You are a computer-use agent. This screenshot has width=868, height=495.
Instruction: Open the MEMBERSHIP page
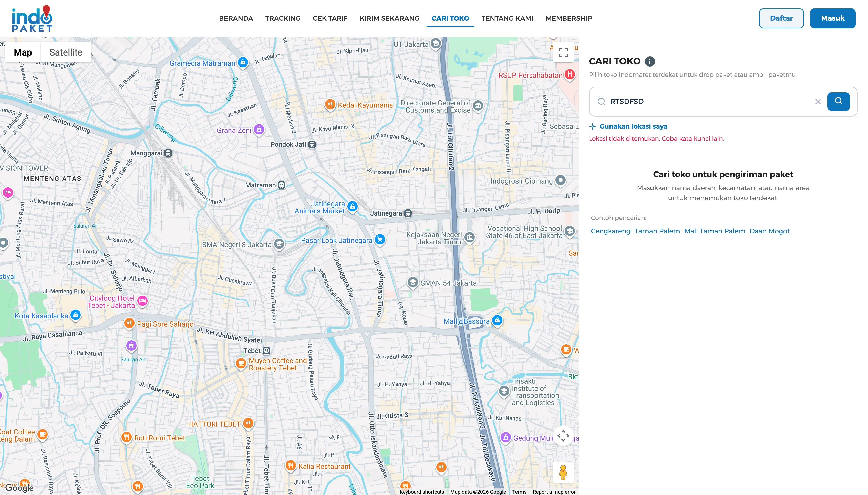click(x=569, y=18)
